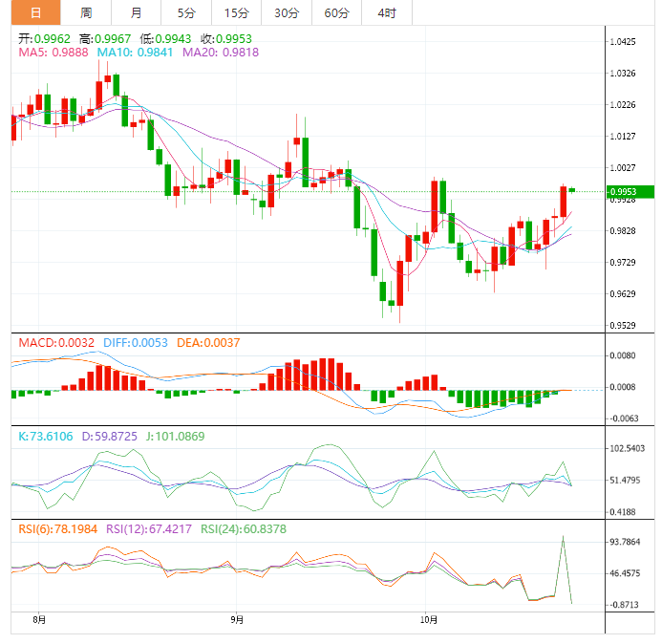Click the 0.9529 price axis label
The height and width of the screenshot is (644, 662).
coord(623,325)
